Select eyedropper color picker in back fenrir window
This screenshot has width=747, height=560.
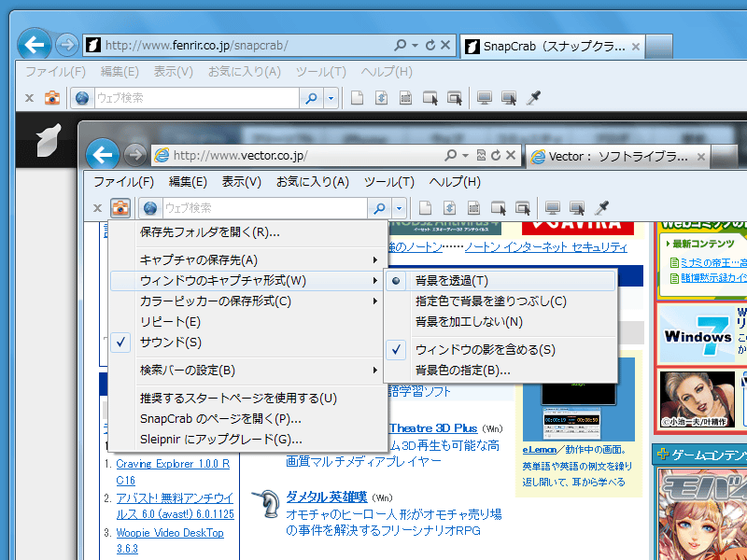(x=534, y=97)
